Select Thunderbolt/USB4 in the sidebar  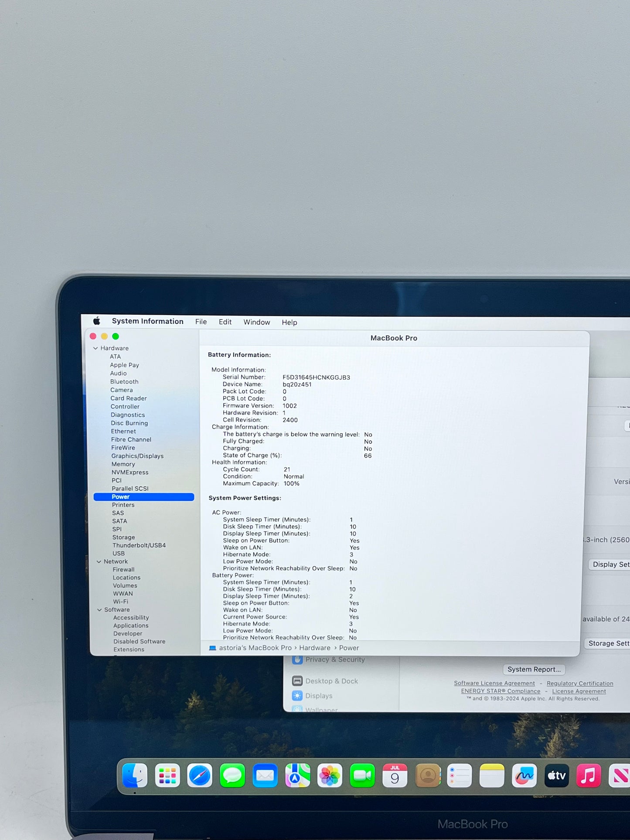coord(139,545)
